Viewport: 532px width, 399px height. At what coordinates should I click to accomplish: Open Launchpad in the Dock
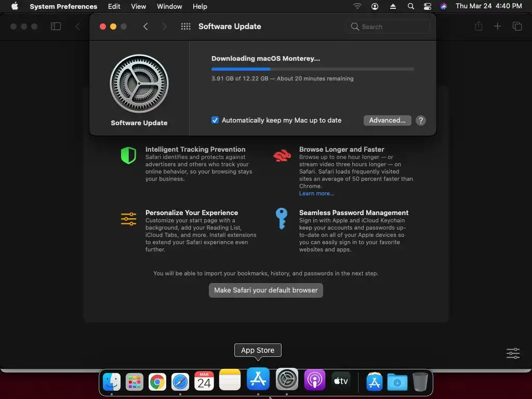[x=135, y=382]
